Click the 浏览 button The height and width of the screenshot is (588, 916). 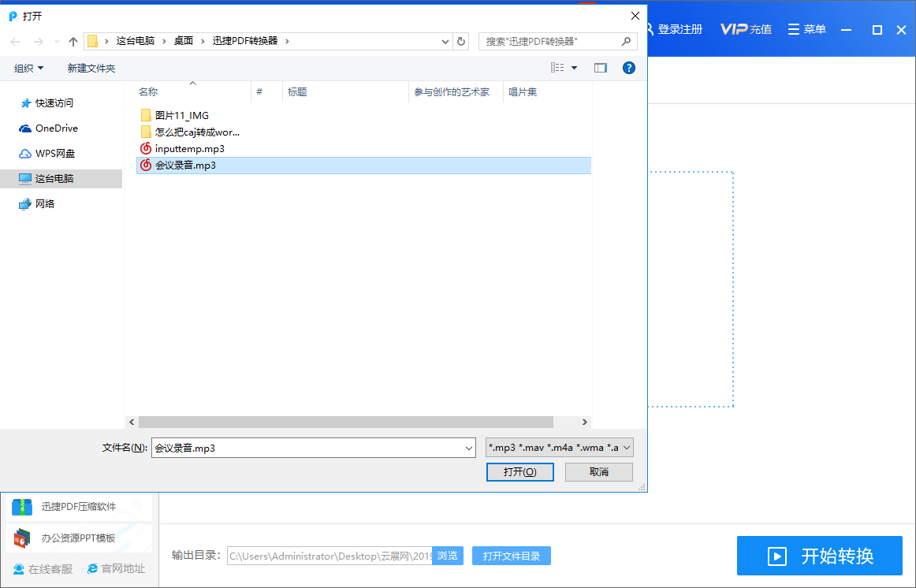point(448,556)
